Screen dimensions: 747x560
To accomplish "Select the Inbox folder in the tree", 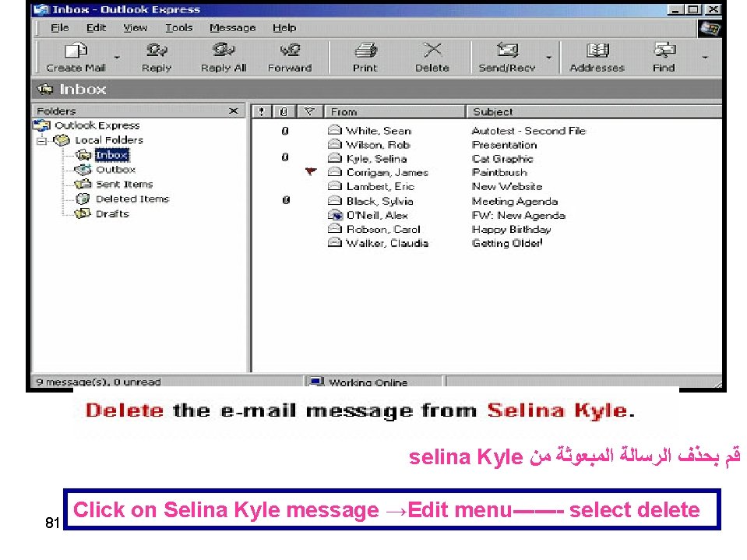I will tap(111, 155).
